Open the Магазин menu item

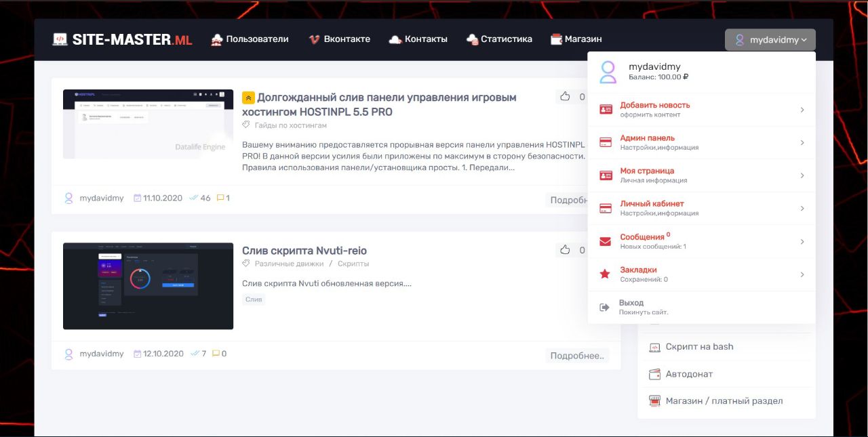pyautogui.click(x=576, y=39)
